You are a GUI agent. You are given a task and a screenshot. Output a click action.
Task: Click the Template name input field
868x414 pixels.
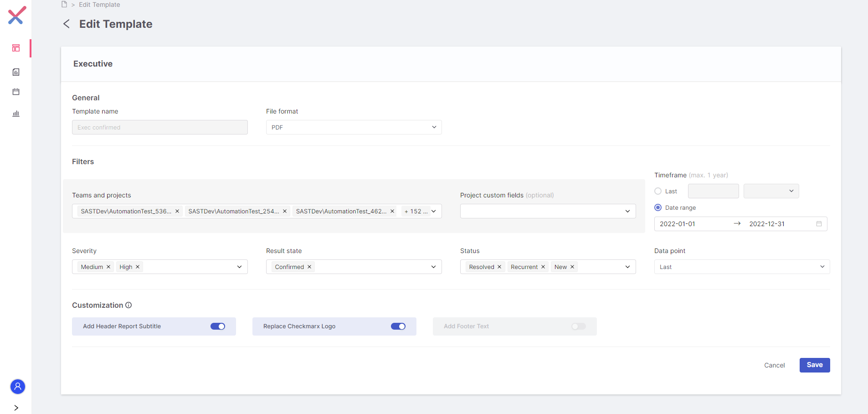[160, 127]
